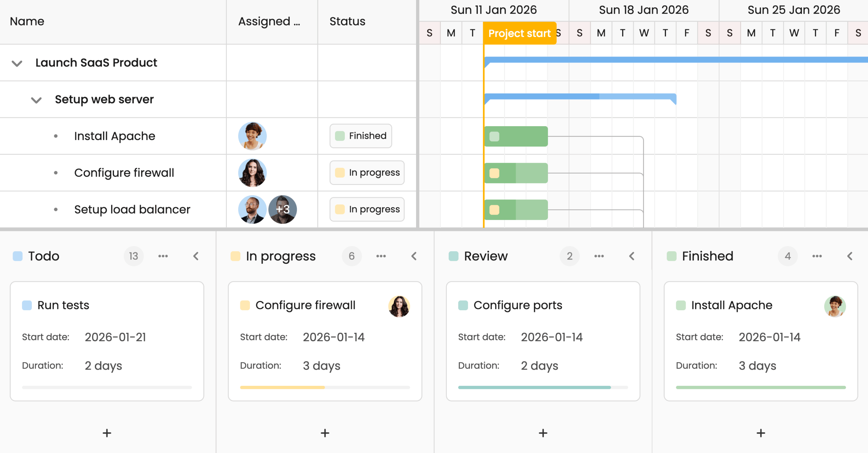The height and width of the screenshot is (453, 868).
Task: Click the Project start marker on the timeline
Action: tap(519, 33)
